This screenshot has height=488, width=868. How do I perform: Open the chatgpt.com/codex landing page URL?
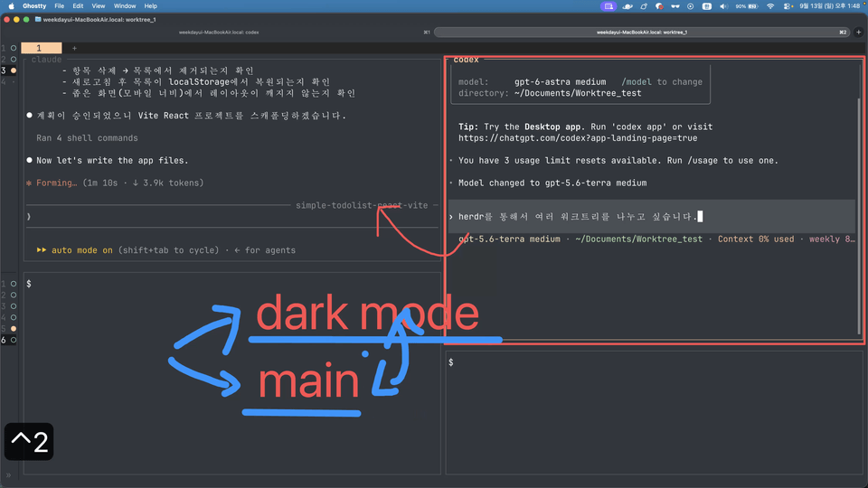578,137
